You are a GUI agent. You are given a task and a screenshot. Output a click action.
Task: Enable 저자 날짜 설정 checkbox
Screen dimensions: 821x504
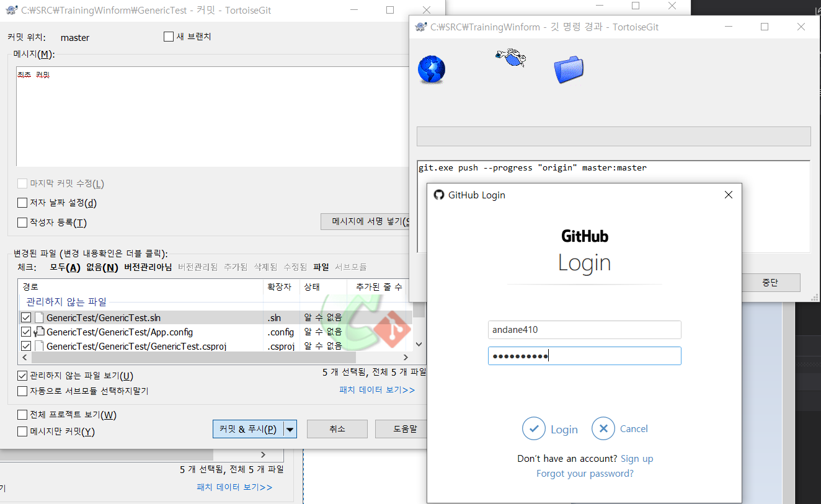click(22, 203)
